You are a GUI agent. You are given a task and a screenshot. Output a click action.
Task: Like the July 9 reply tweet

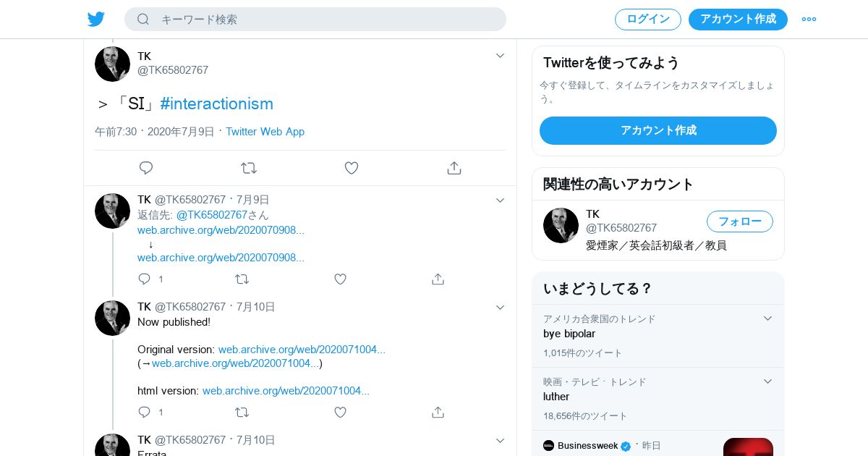(340, 279)
